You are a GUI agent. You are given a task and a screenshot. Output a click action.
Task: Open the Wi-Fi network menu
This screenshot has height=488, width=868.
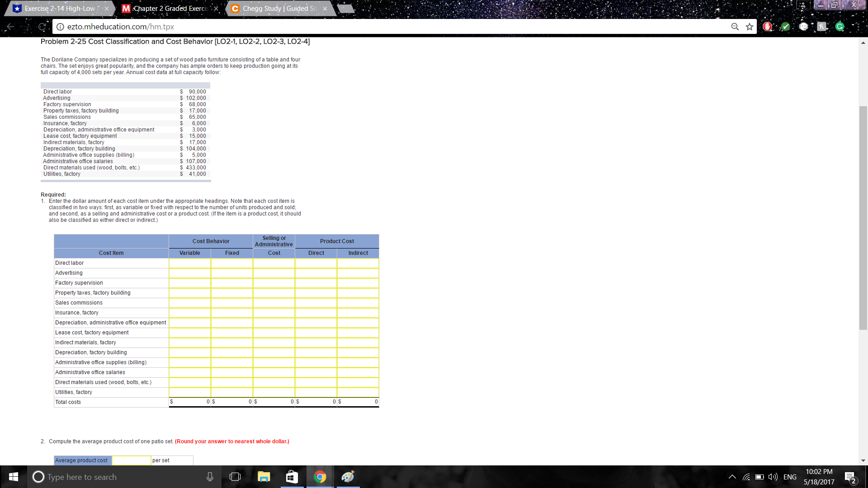[x=746, y=477]
